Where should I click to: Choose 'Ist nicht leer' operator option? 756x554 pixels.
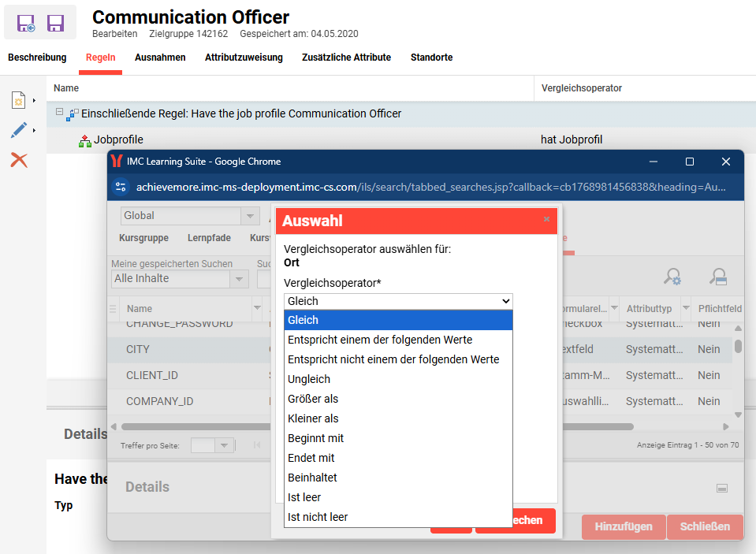pyautogui.click(x=318, y=517)
